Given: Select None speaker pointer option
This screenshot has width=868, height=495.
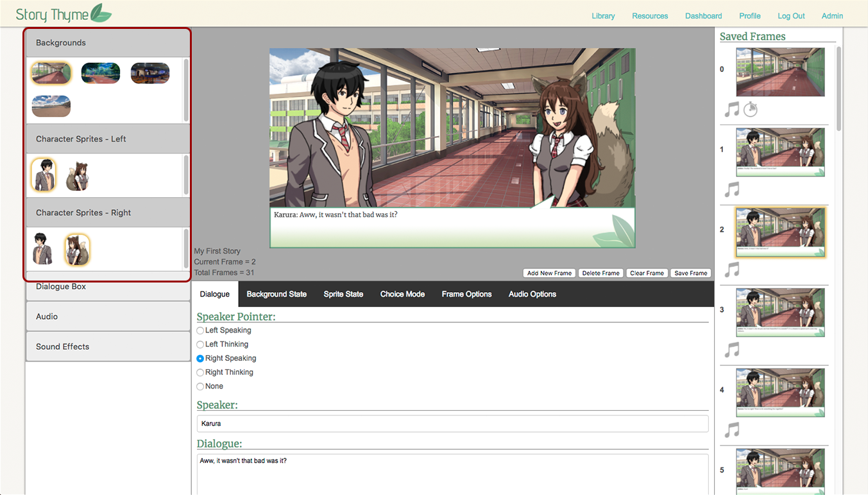Looking at the screenshot, I should [200, 386].
